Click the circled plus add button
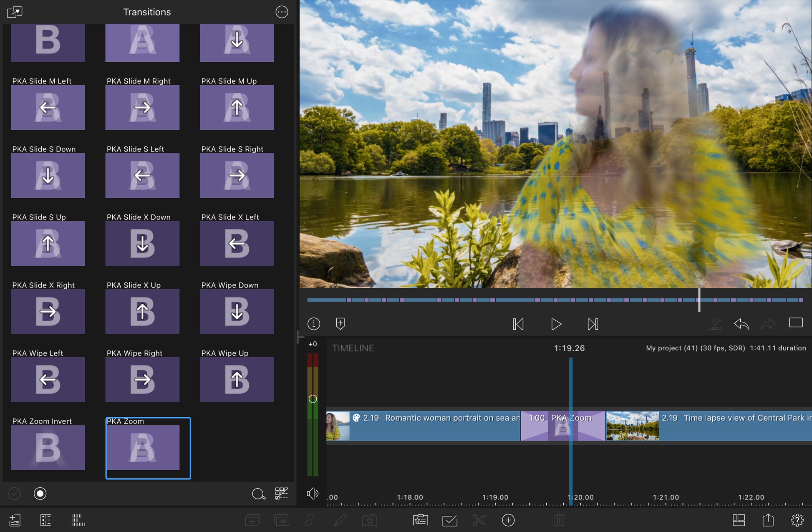 tap(508, 520)
